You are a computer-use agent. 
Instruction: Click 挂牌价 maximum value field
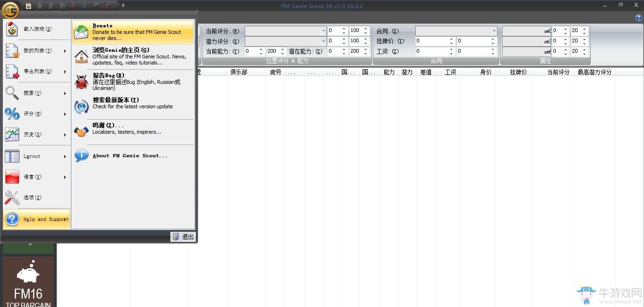point(477,41)
